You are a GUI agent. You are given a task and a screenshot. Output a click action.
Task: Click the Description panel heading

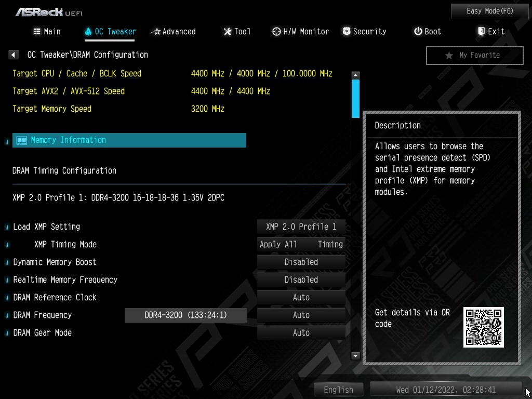pos(397,125)
